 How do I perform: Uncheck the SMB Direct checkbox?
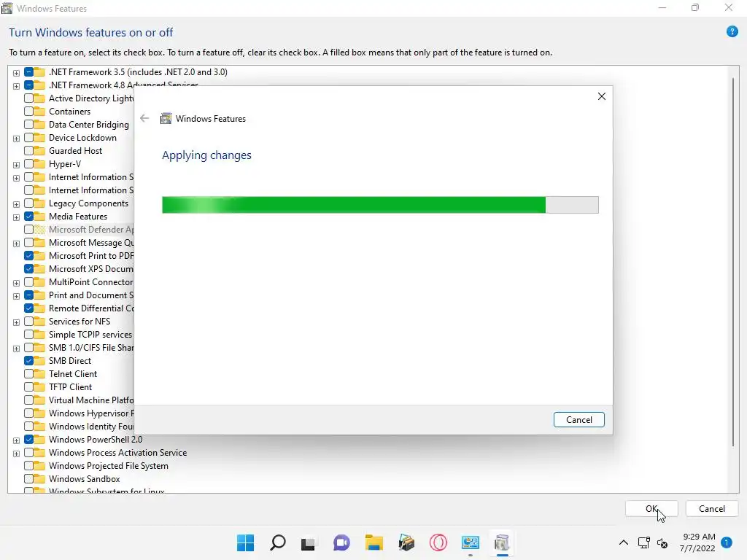pos(28,360)
